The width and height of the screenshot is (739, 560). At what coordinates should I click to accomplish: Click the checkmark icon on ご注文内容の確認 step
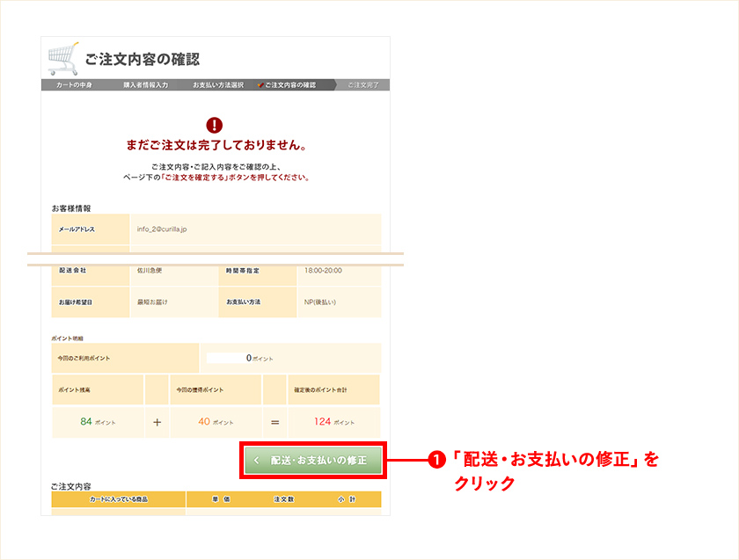point(261,86)
